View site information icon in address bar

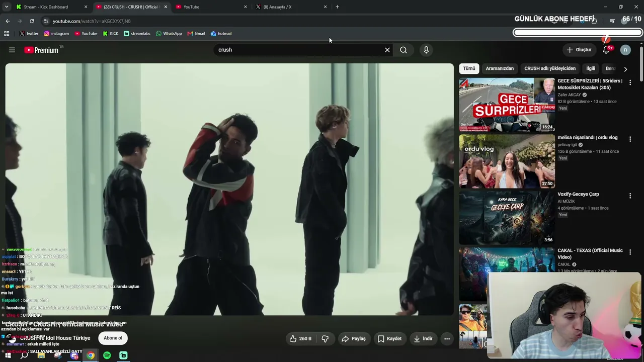click(x=46, y=21)
